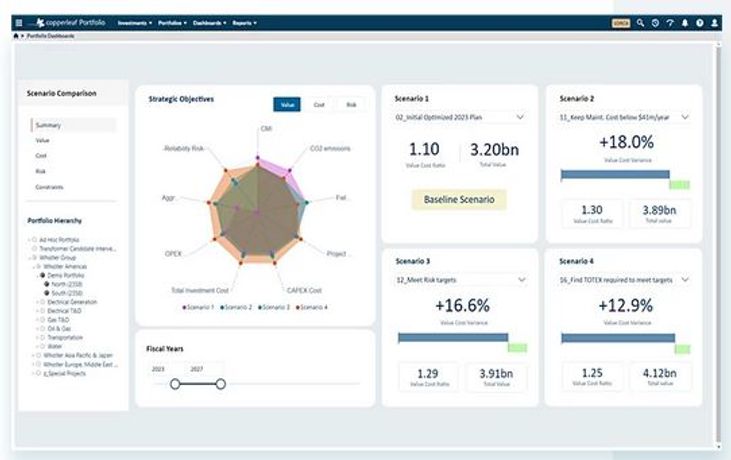Click the history clock icon in header
This screenshot has height=460, width=731.
click(655, 23)
